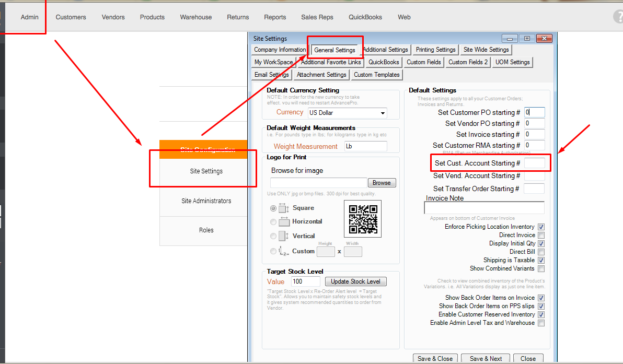This screenshot has width=623, height=364.
Task: Select the Custom logo size option
Action: pos(273,251)
